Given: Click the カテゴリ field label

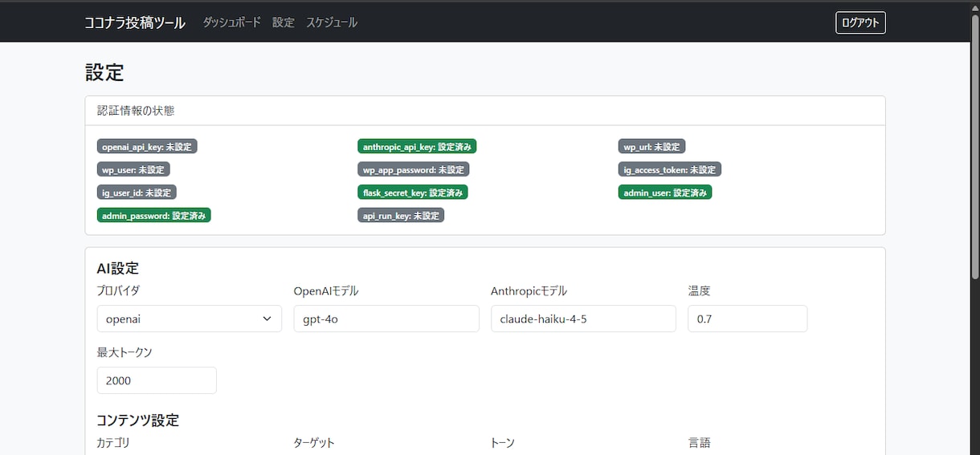Looking at the screenshot, I should tap(113, 443).
